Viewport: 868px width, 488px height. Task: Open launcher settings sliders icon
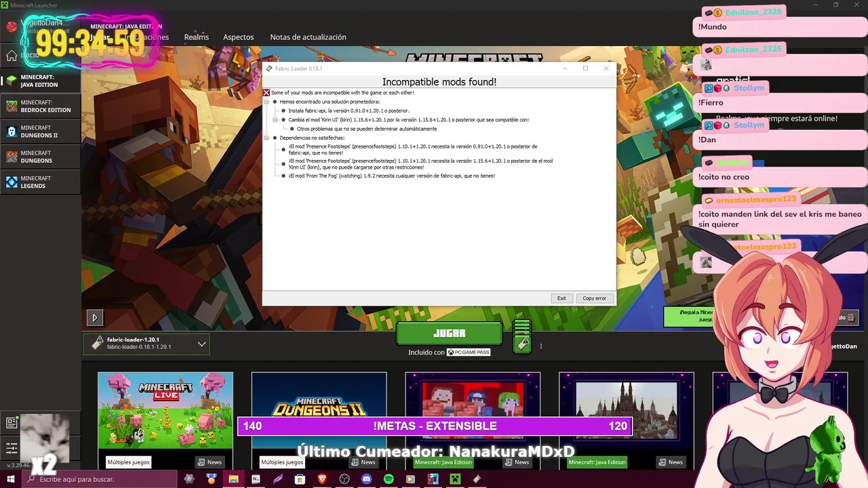tap(12, 448)
